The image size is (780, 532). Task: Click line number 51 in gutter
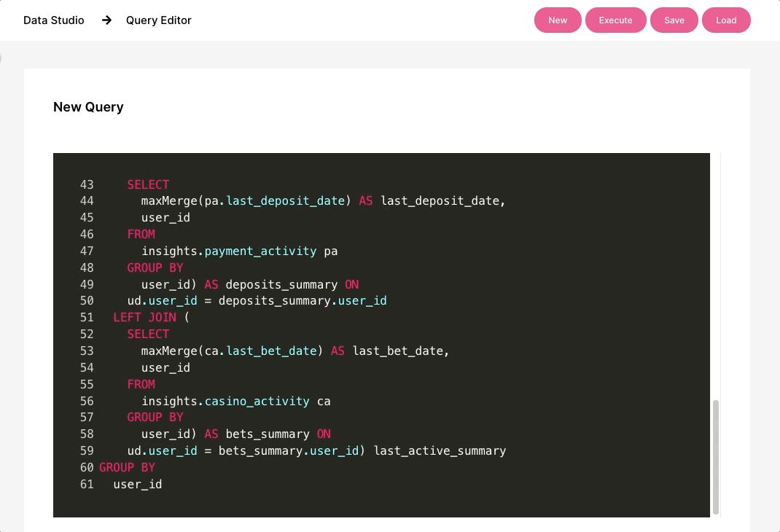click(87, 317)
